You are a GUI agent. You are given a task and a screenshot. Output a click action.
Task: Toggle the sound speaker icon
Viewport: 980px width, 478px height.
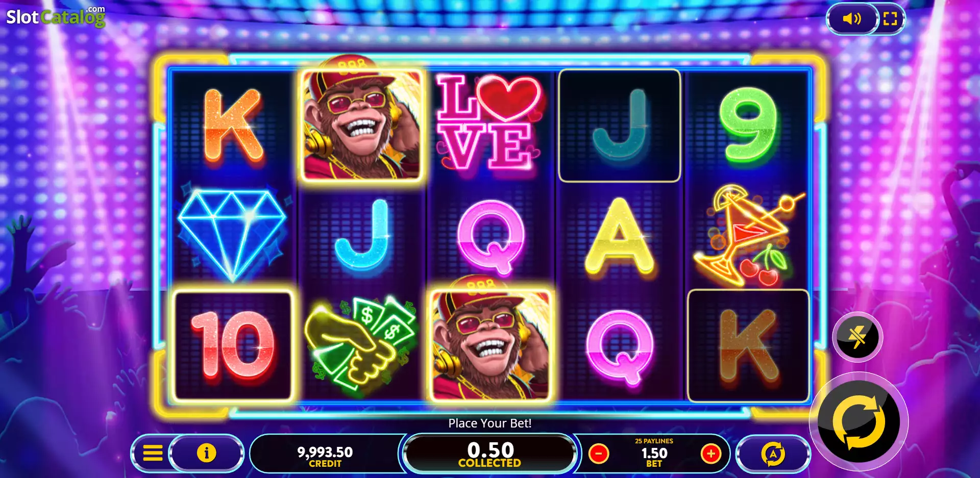pos(851,19)
